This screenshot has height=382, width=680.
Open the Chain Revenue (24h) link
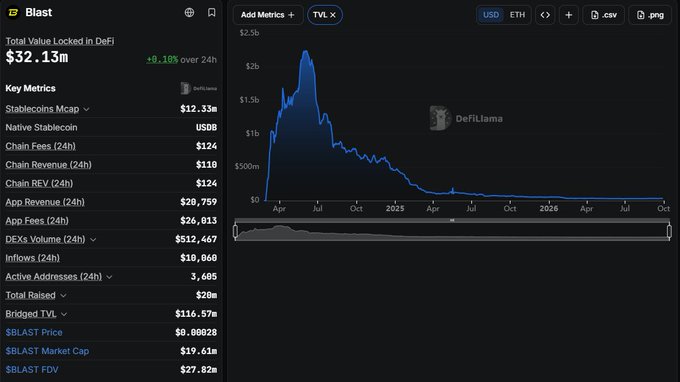[x=49, y=165]
